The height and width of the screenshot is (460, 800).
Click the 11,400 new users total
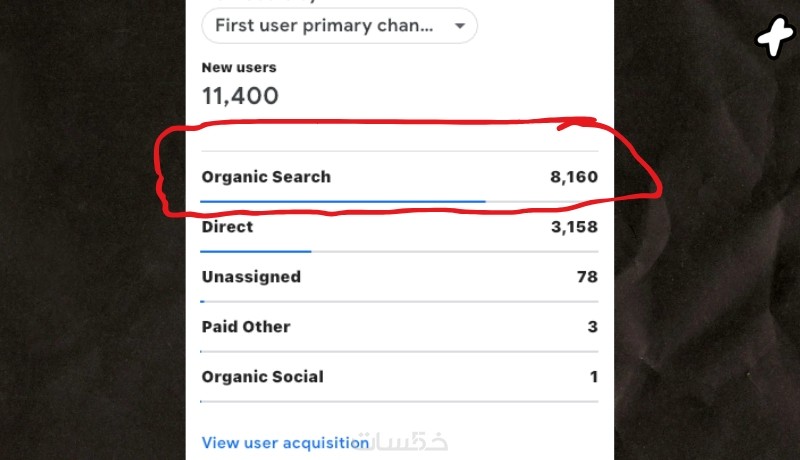pos(240,97)
